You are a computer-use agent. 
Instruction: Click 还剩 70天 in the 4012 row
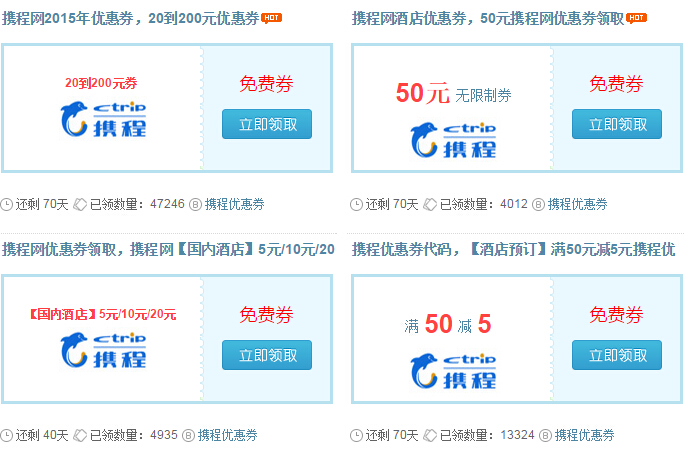pyautogui.click(x=392, y=204)
